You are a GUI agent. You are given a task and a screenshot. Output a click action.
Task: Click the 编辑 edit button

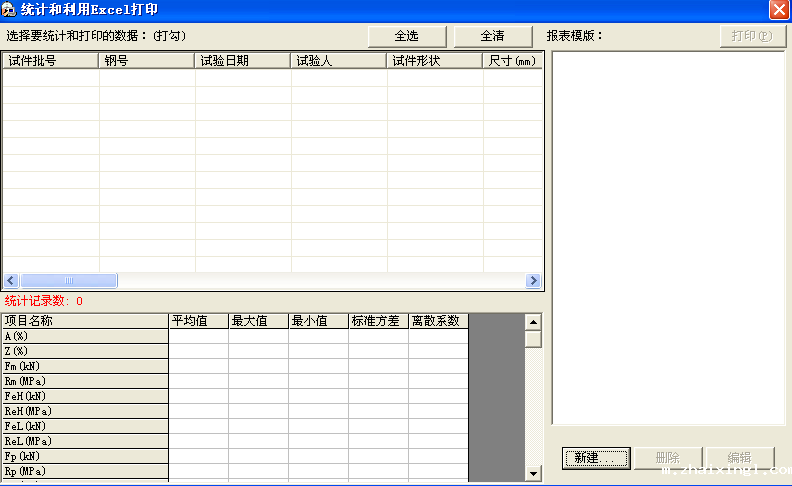point(739,458)
